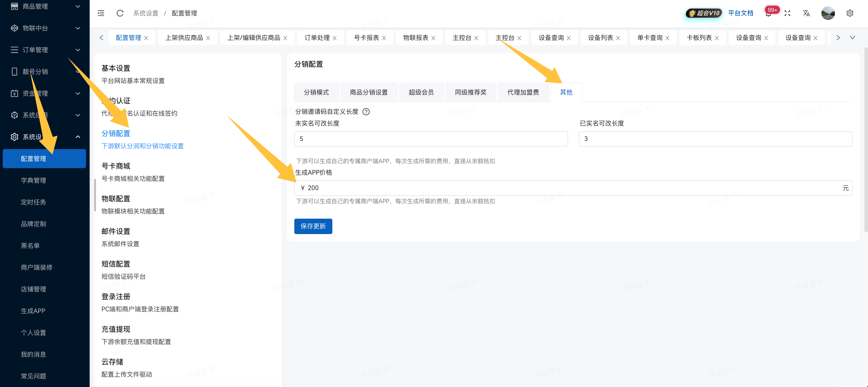Open 下游默认分润和分销功能设置 link
Screen dimensions: 868x387
point(143,146)
